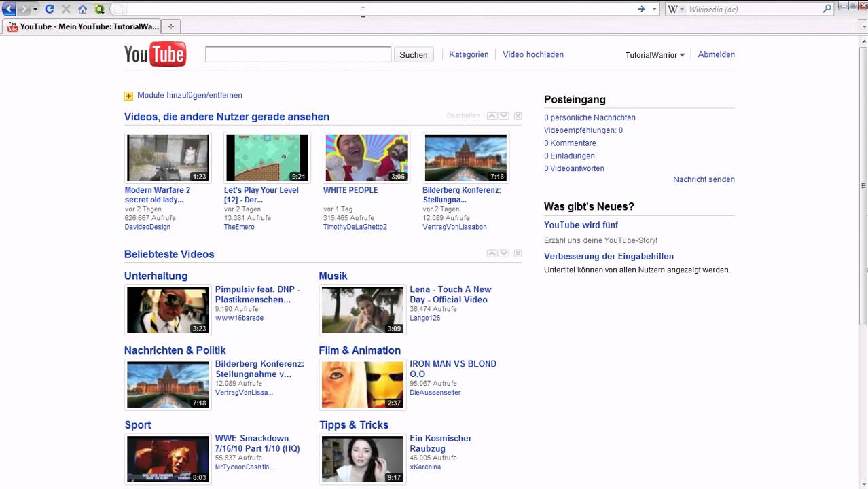The height and width of the screenshot is (489, 868).
Task: Move Beliebteste Videos module down arrow
Action: [x=504, y=253]
